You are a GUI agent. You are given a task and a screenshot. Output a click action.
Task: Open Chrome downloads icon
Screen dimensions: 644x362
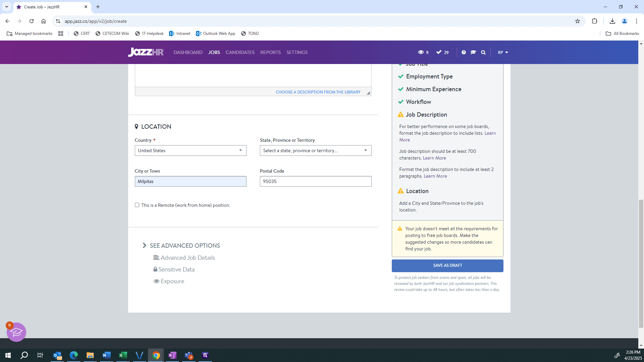[612, 21]
